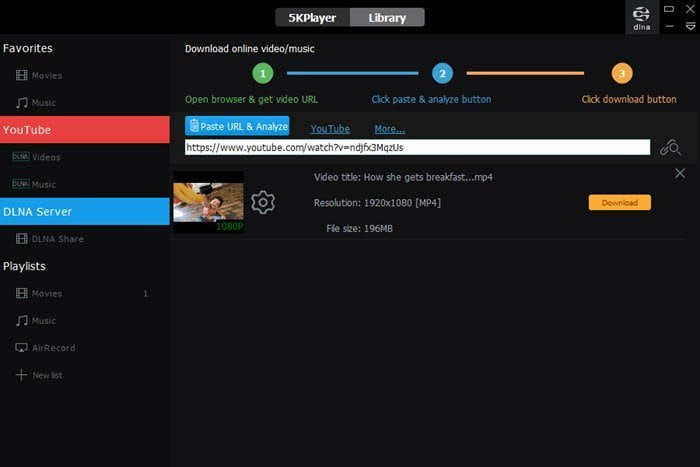Switch to the Library tab
The height and width of the screenshot is (467, 700).
387,17
